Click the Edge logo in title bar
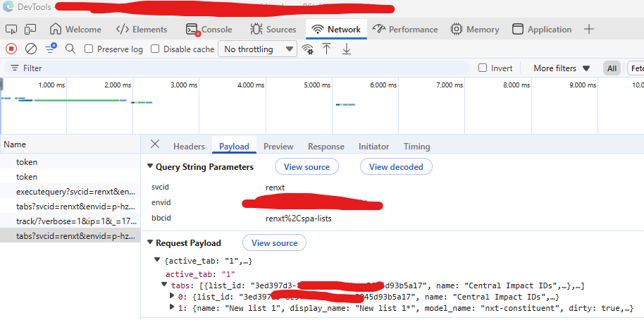The width and height of the screenshot is (644, 320). point(8,7)
